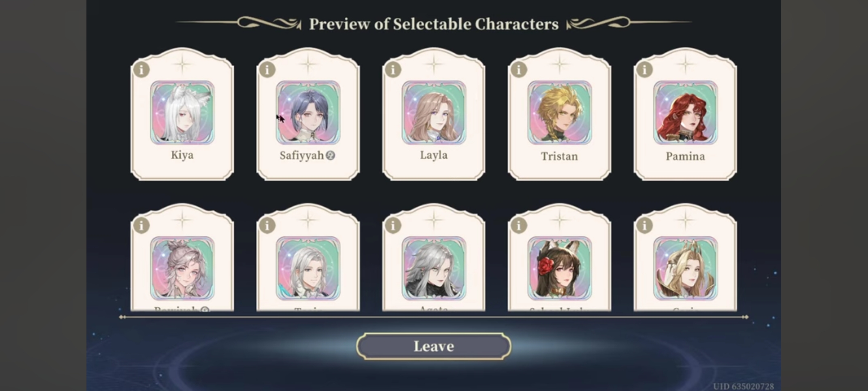Open info icon on the gray-haired Agata card
The width and height of the screenshot is (868, 391).
pos(393,226)
